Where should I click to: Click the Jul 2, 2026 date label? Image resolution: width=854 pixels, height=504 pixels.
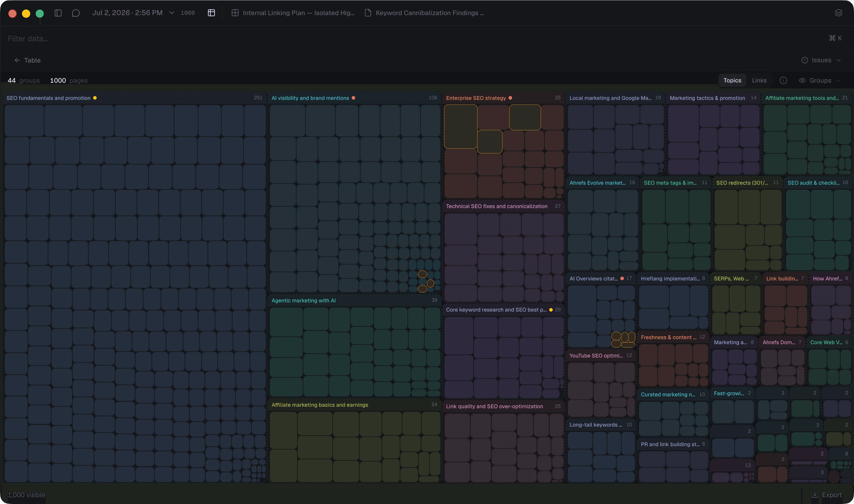tap(128, 13)
